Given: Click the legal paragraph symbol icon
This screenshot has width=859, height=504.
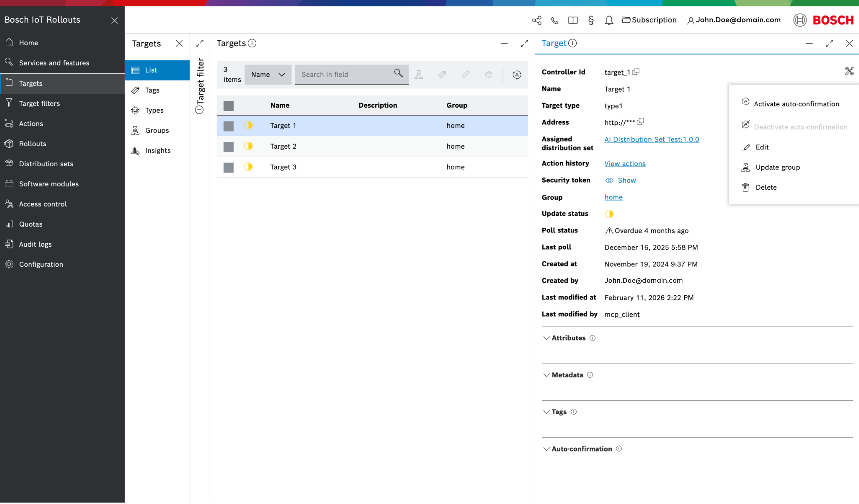Looking at the screenshot, I should click(x=591, y=20).
